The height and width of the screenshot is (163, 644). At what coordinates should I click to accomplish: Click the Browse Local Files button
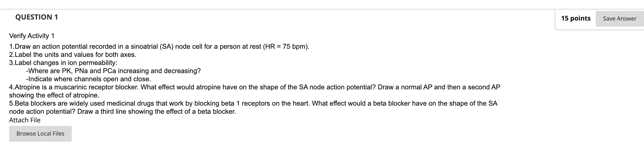coord(40,133)
